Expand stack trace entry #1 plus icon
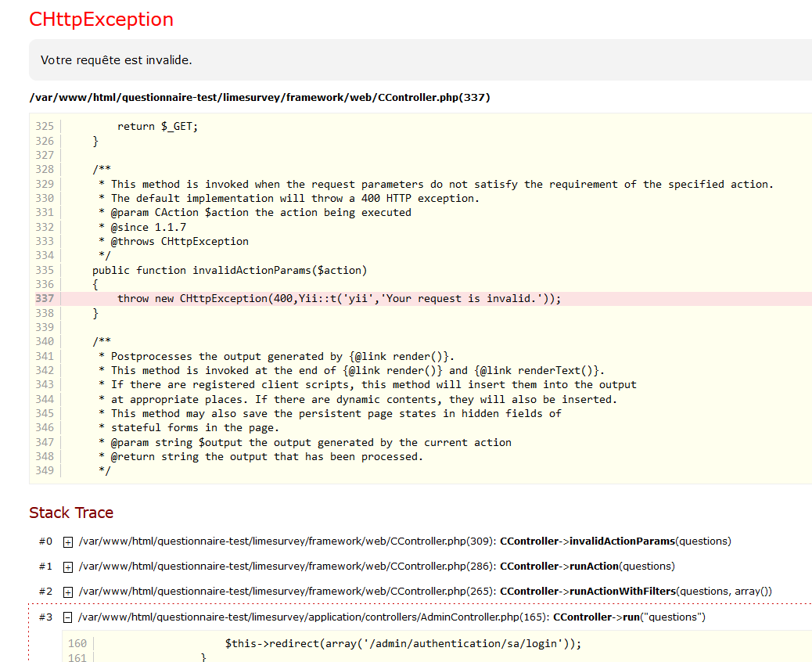The image size is (812, 662). (x=68, y=567)
